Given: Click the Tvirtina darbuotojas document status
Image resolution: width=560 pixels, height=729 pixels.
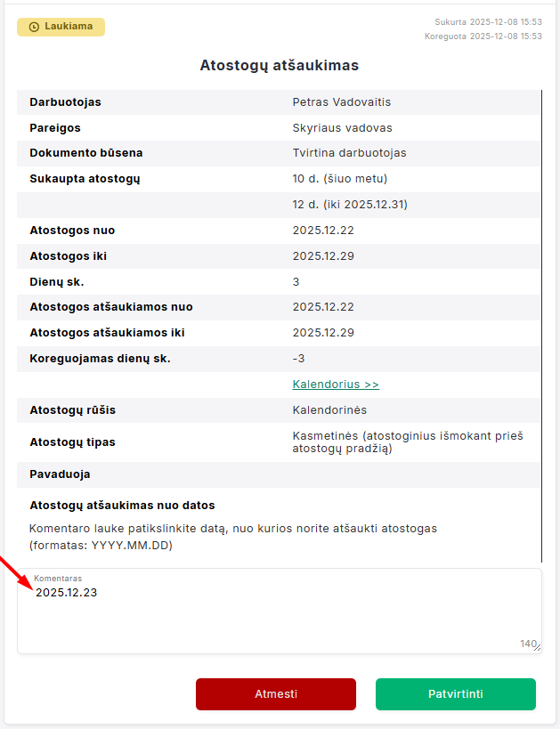Looking at the screenshot, I should [x=349, y=153].
